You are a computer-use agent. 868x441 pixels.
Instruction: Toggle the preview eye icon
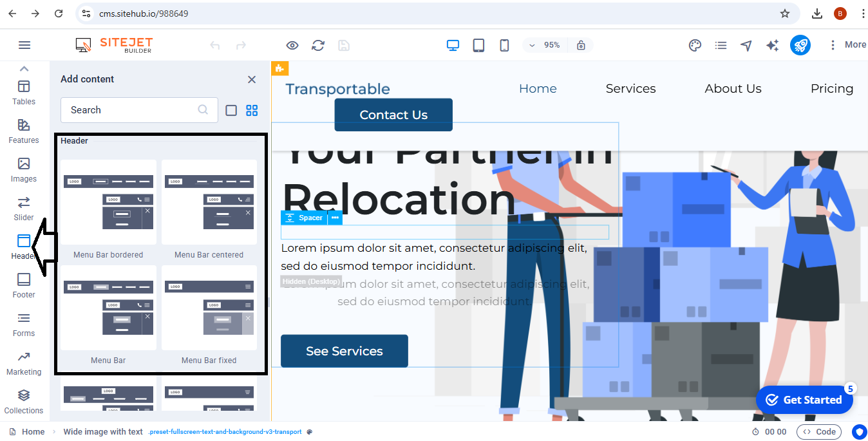[x=292, y=45]
